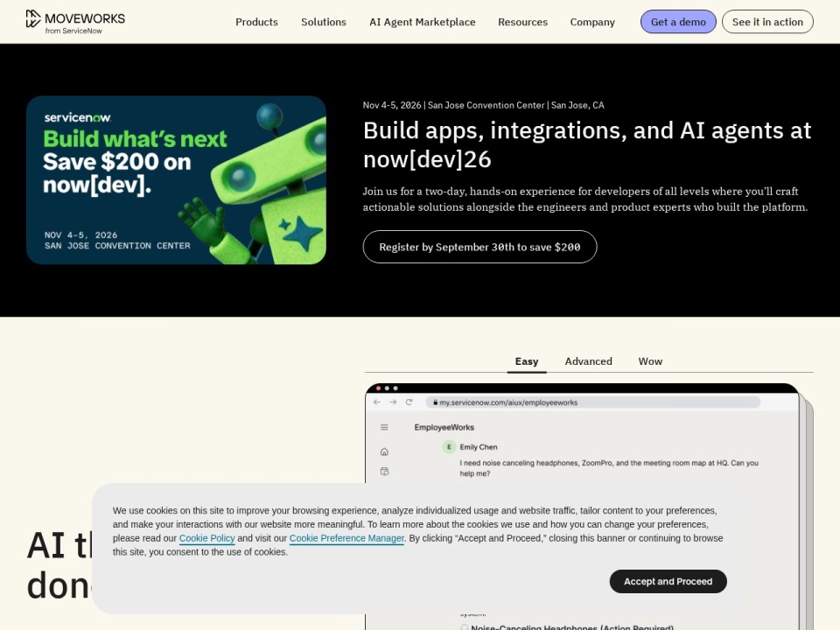The image size is (840, 630).
Task: Click the my.servicenow.com address bar
Action: (593, 402)
